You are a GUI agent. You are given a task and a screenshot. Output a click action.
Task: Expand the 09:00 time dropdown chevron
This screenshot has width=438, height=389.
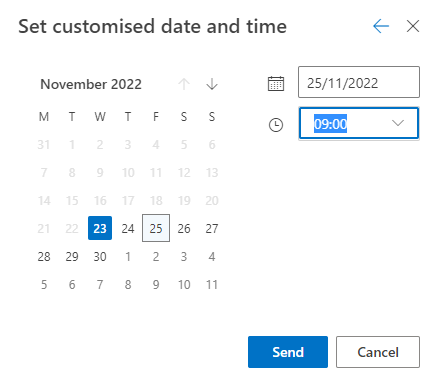click(x=398, y=123)
